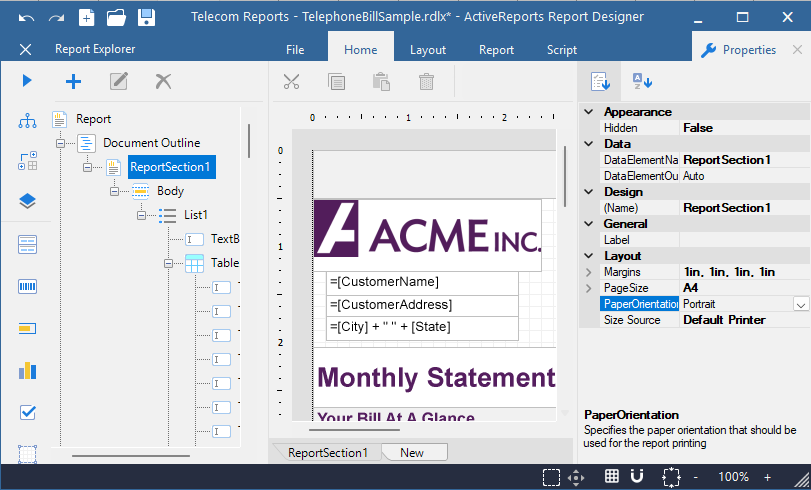This screenshot has width=811, height=490.
Task: Paste with the clipboard icon
Action: [381, 81]
